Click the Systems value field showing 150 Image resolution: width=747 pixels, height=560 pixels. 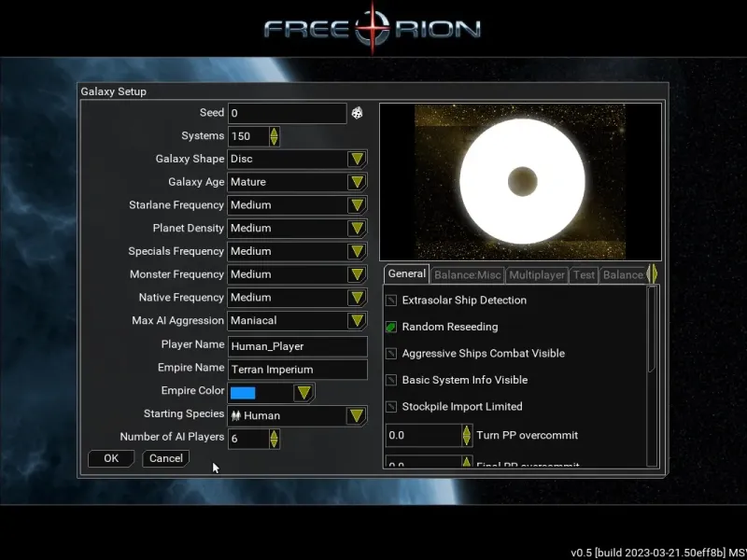(x=248, y=136)
